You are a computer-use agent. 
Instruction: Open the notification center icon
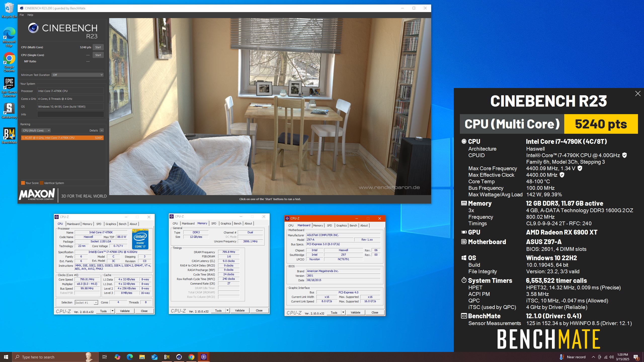pyautogui.click(x=636, y=357)
